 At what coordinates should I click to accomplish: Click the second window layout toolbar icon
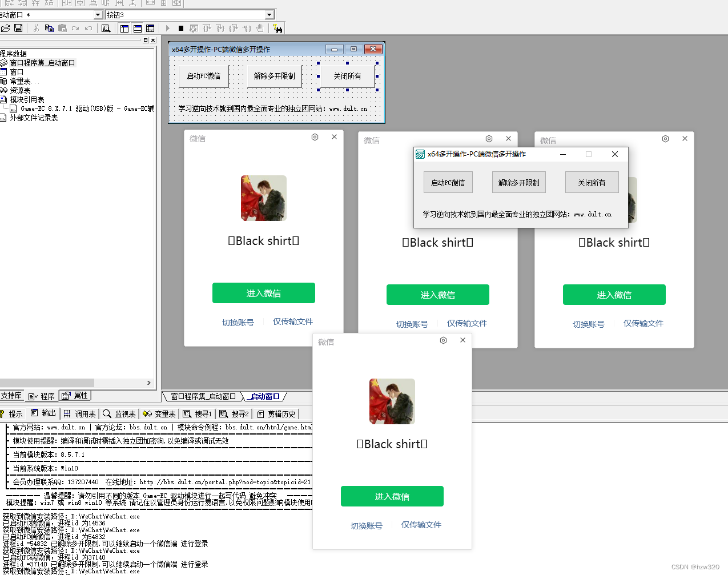138,28
